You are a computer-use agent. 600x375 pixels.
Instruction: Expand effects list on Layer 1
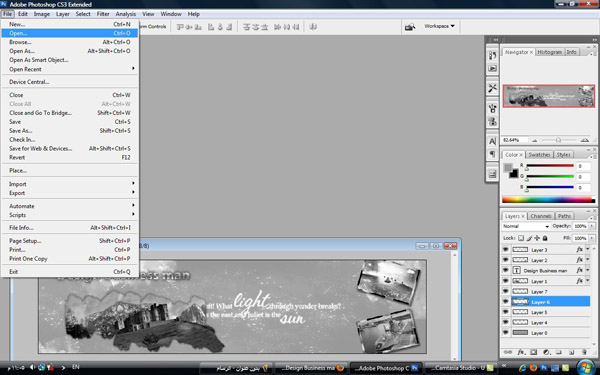click(x=588, y=281)
